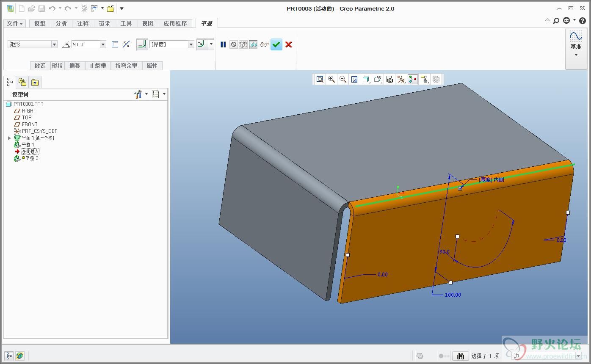591x364 pixels.
Task: Click the flip wall direction icon
Action: click(x=126, y=44)
